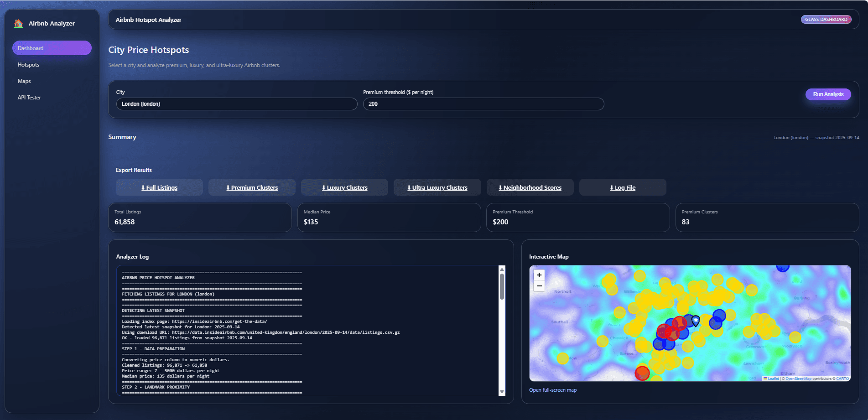Click the Airbnb Analyzer house logo icon
This screenshot has width=868, height=420.
(x=18, y=23)
